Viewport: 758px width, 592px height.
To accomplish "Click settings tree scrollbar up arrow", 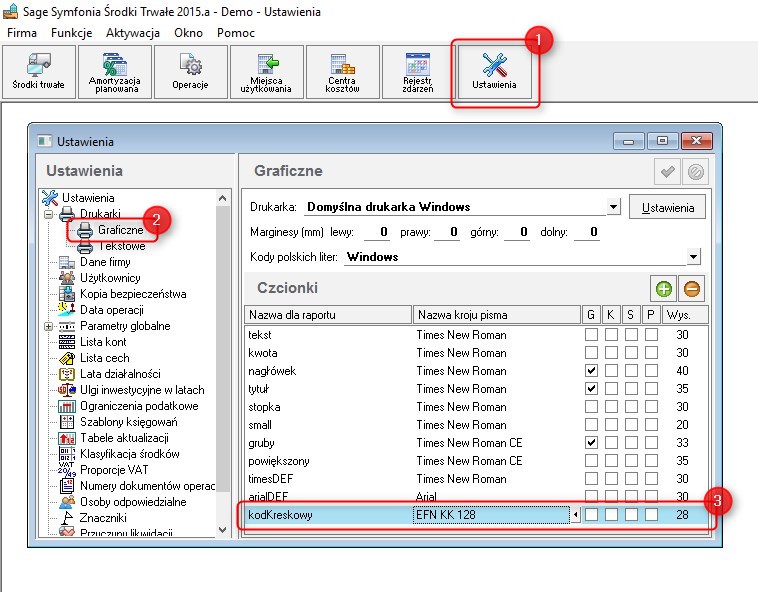I will (222, 198).
